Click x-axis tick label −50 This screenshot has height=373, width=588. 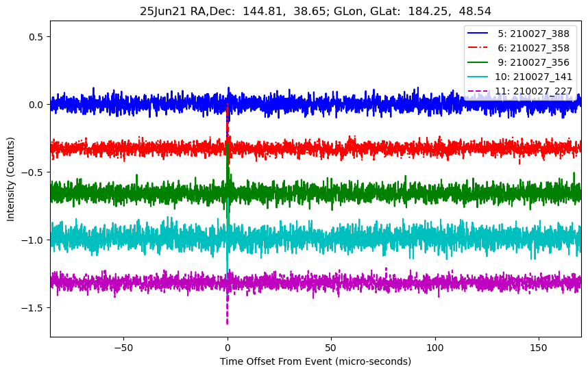tap(123, 348)
